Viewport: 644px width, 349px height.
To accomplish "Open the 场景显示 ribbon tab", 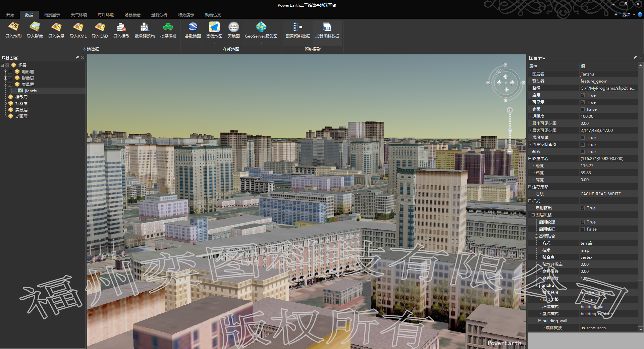I will pyautogui.click(x=52, y=15).
